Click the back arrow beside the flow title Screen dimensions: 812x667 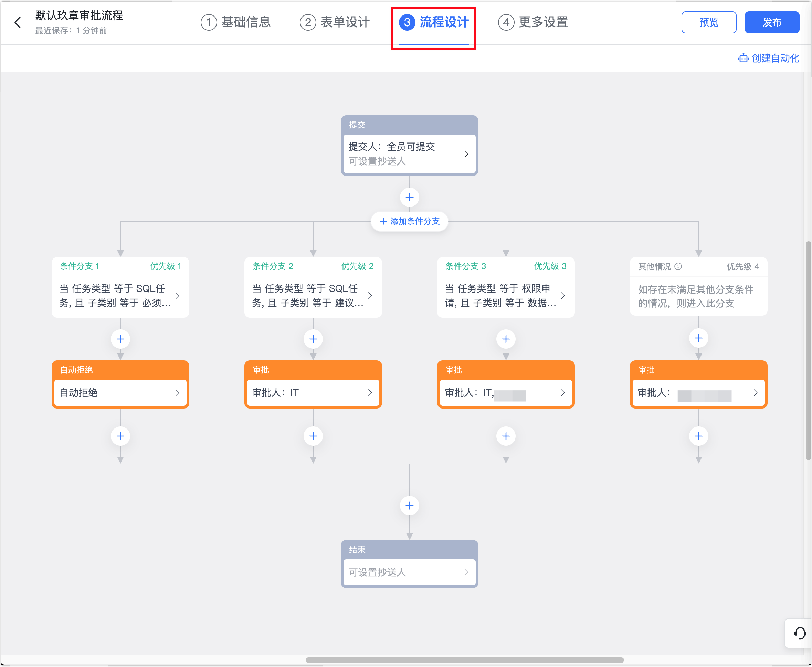[18, 22]
